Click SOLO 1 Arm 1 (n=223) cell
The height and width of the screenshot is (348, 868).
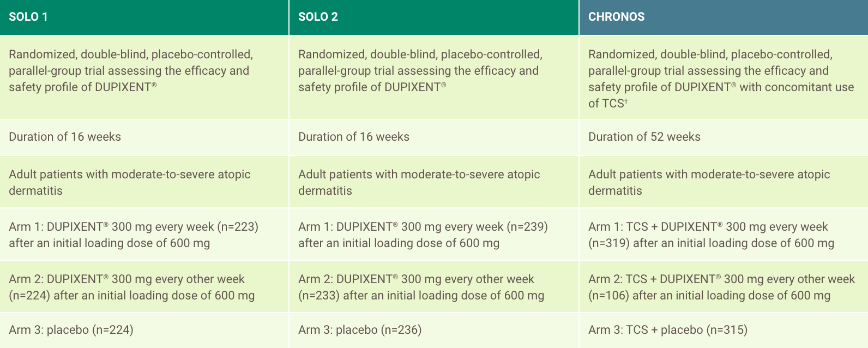coord(144,235)
